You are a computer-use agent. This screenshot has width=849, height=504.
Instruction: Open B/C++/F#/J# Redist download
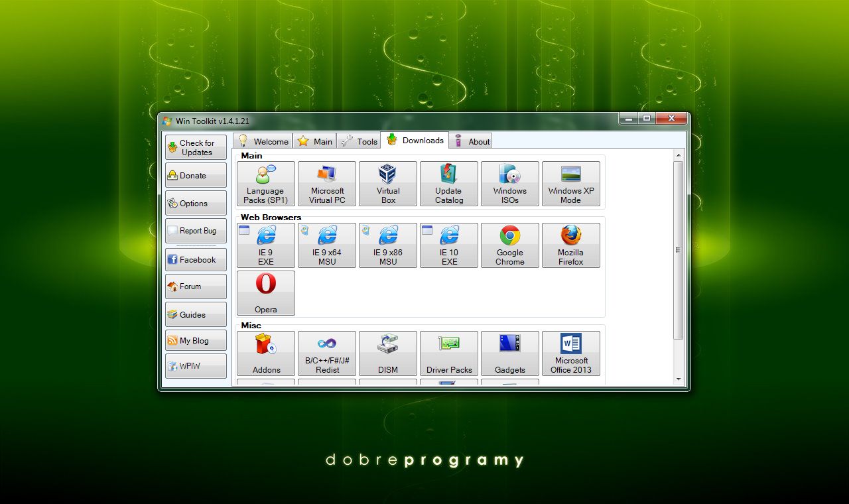[327, 353]
